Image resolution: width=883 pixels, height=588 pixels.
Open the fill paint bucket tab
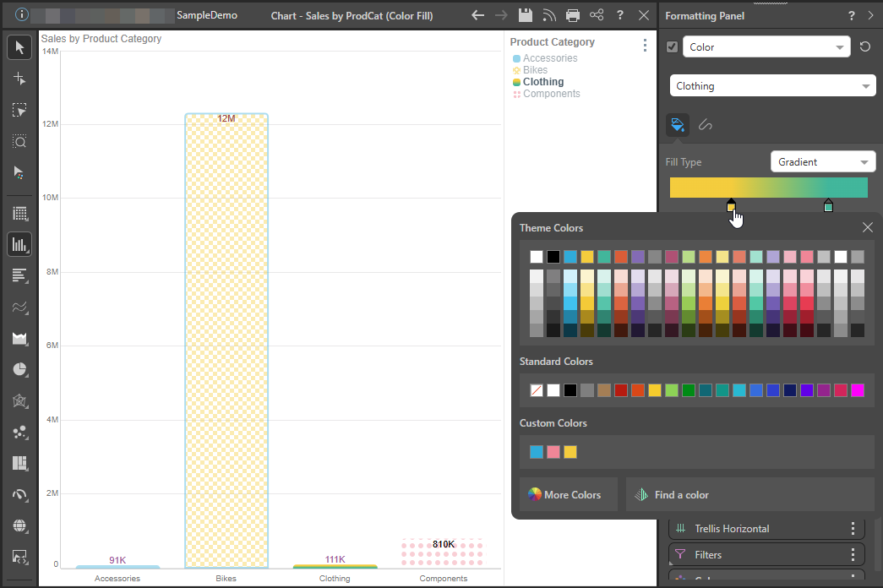(x=678, y=125)
